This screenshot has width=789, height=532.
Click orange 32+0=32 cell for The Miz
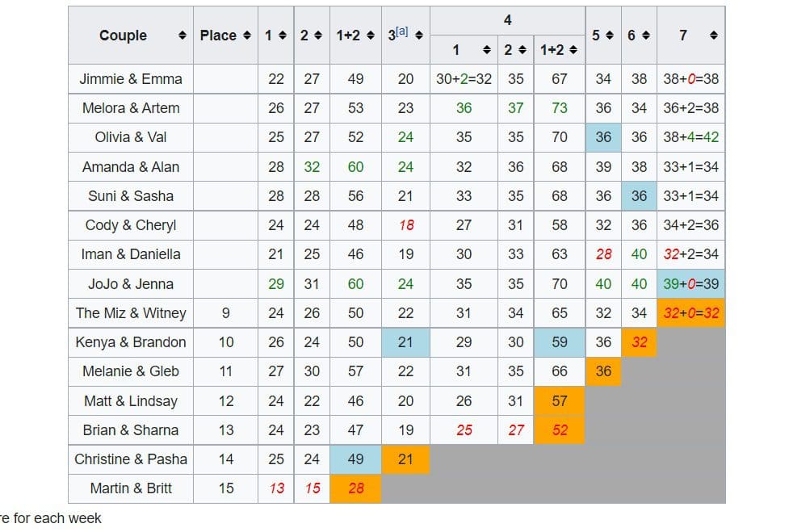pos(690,312)
